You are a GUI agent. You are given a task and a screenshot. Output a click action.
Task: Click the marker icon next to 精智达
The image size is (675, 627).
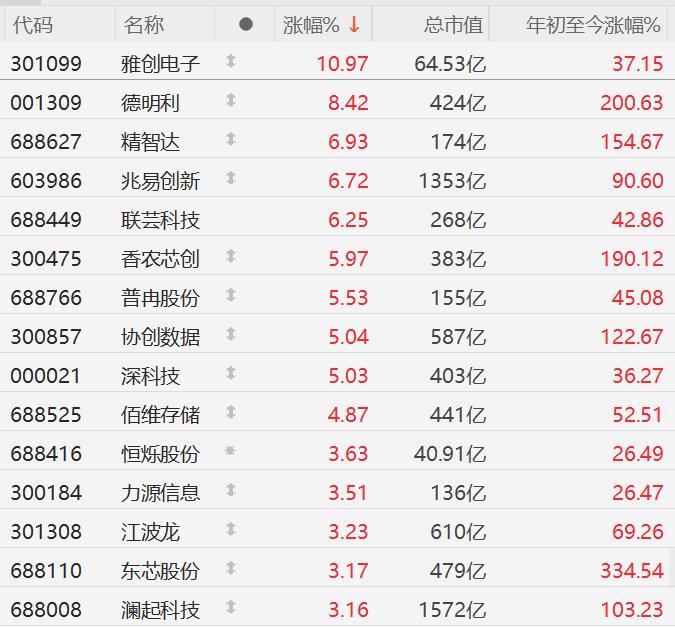point(231,139)
